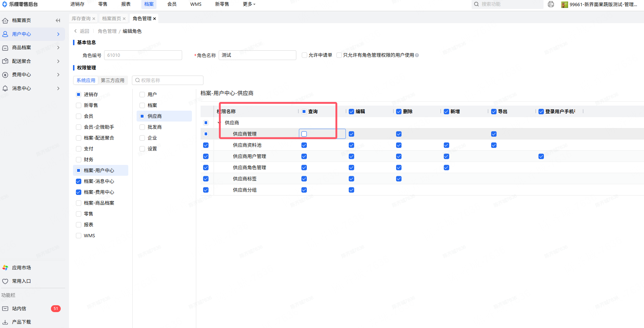644x328 pixels.
Task: Expand 消息中心 with its chevron arrow
Action: [x=58, y=88]
